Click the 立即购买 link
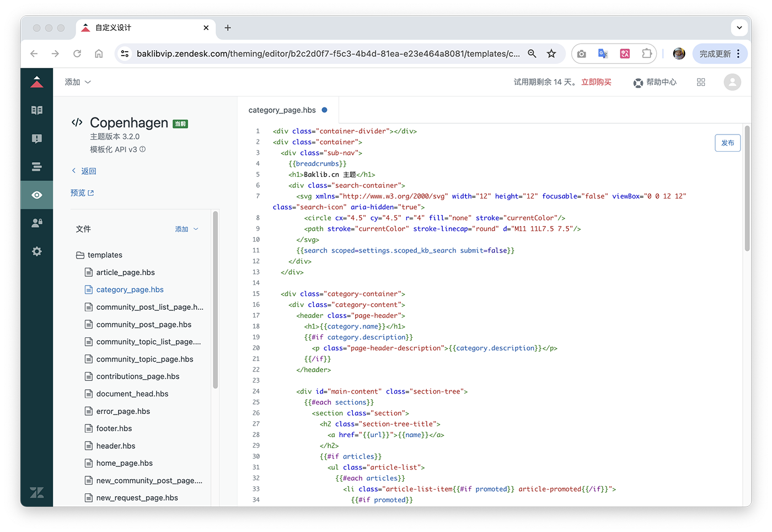Screen dimensions: 772x532 pos(596,82)
